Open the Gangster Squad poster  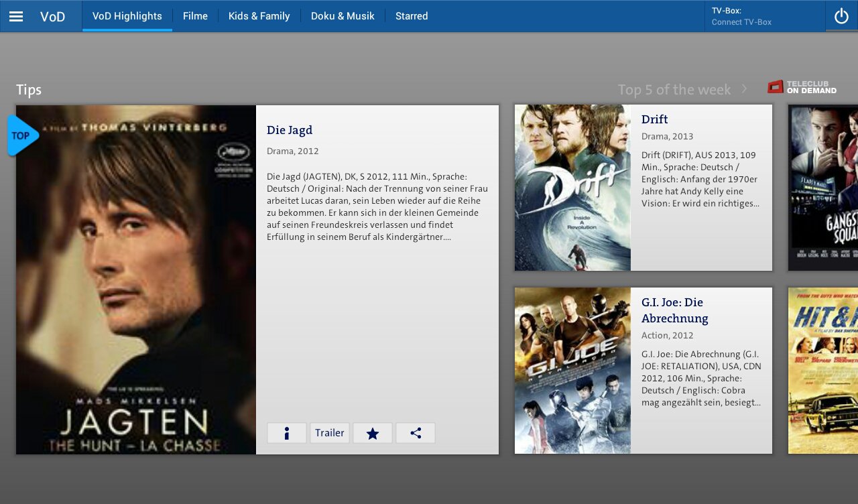coord(823,188)
